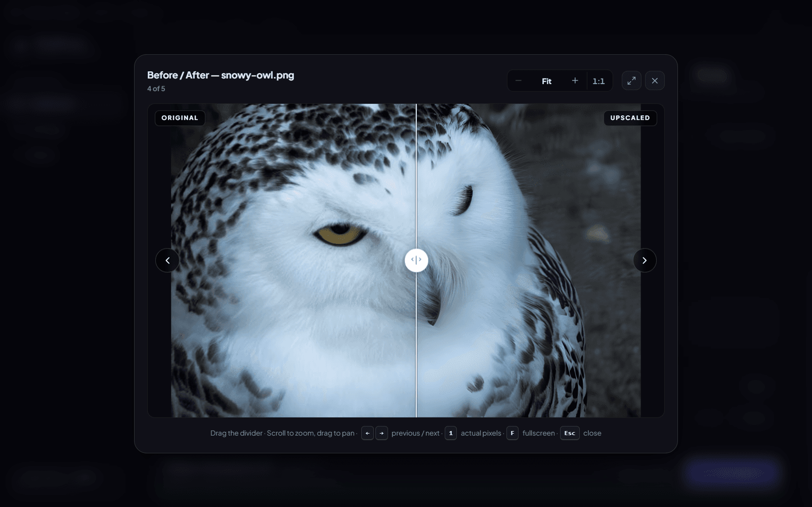
Task: Zoom in with the plus button
Action: [x=575, y=81]
